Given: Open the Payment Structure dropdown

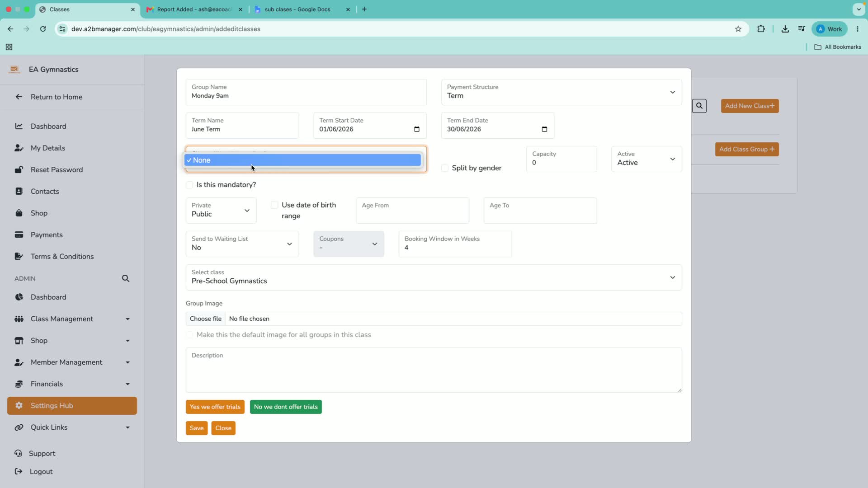Looking at the screenshot, I should coord(561,92).
